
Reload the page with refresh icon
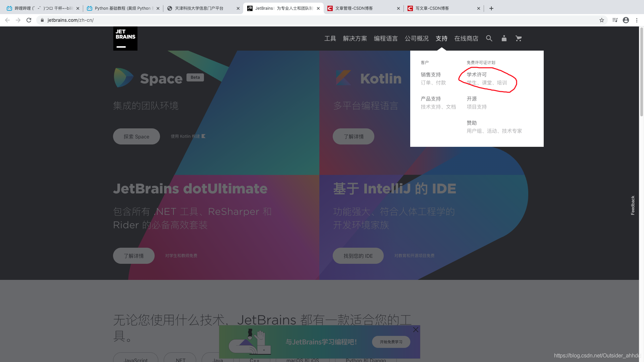[29, 20]
